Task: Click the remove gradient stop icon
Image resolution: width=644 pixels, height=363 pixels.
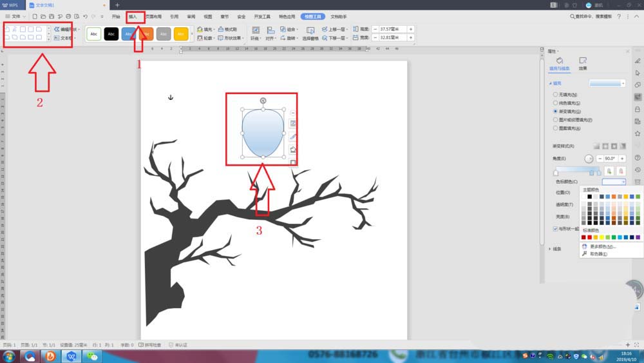Action: 621,171
